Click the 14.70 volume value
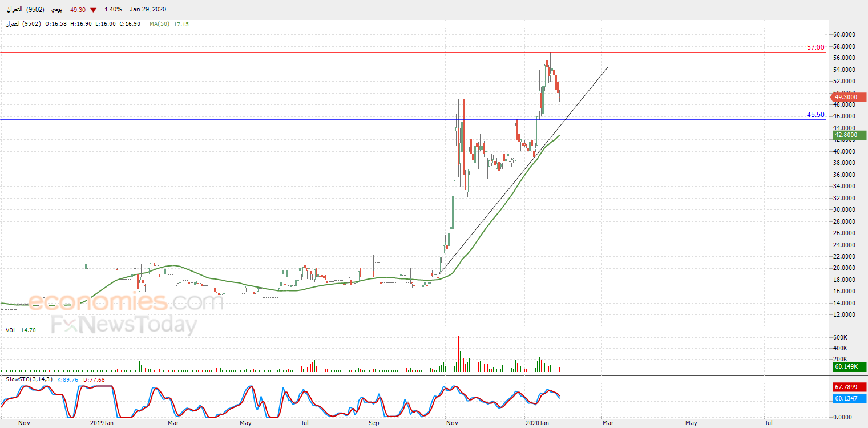This screenshot has width=868, height=428. (28, 330)
